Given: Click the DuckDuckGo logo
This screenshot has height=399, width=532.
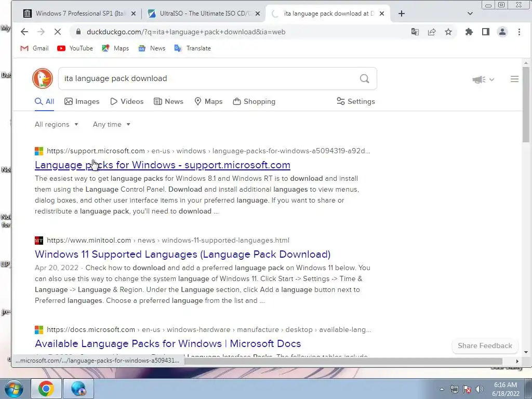Looking at the screenshot, I should coord(43,78).
